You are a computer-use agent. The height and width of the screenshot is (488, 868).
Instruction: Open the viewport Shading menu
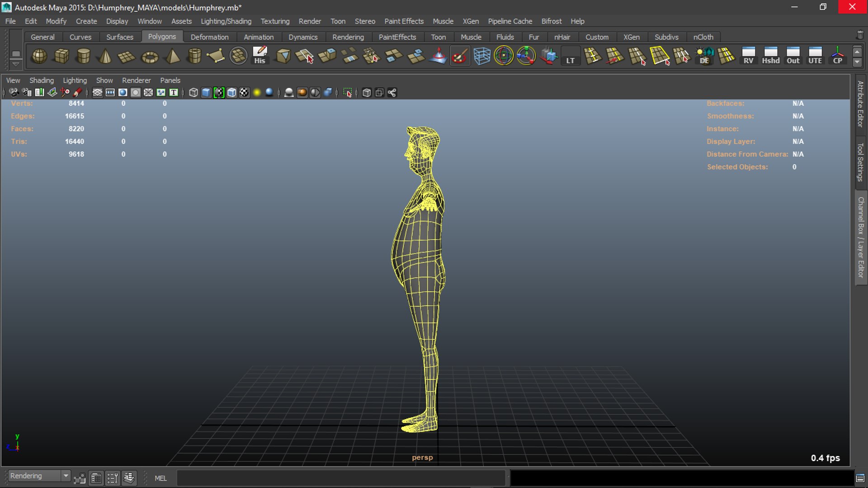[42, 80]
